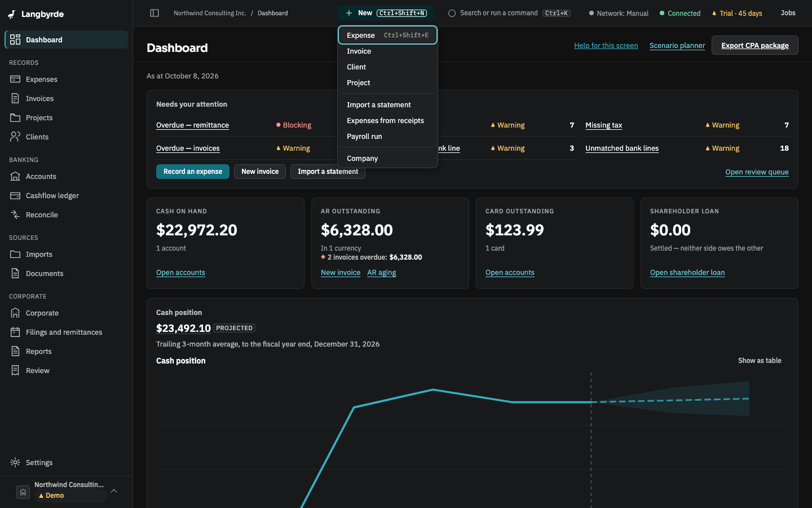Click the Jobs button in top bar
The image size is (812, 508).
point(788,13)
